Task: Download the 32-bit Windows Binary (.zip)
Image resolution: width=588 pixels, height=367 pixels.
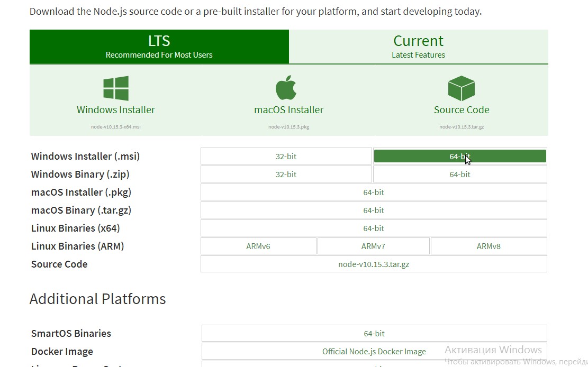Action: 286,175
